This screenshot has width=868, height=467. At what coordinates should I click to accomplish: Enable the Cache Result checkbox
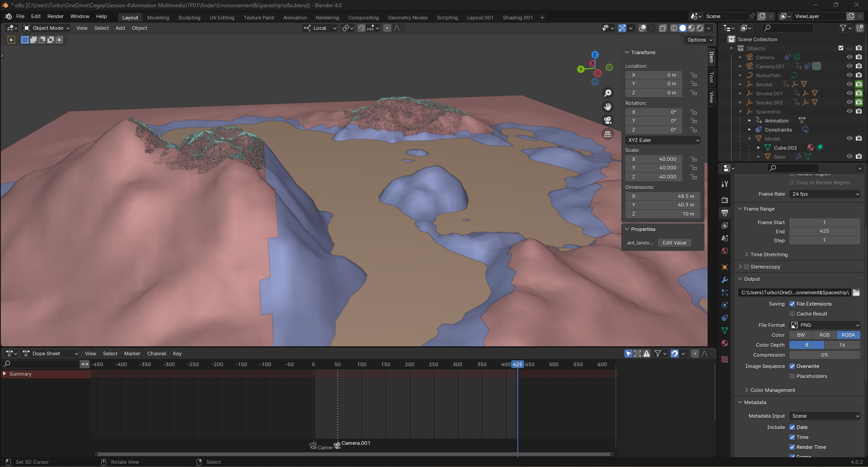[792, 314]
